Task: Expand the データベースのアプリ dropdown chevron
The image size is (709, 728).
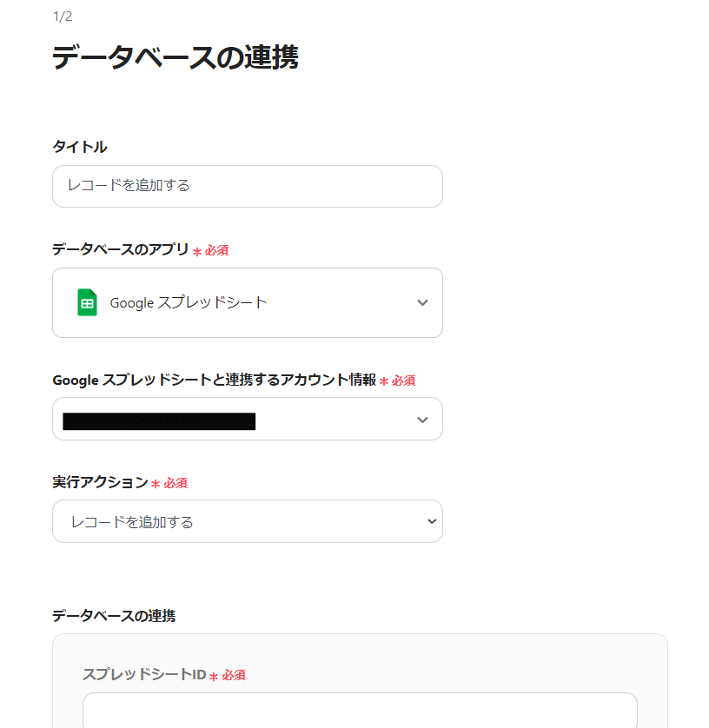Action: [x=422, y=302]
